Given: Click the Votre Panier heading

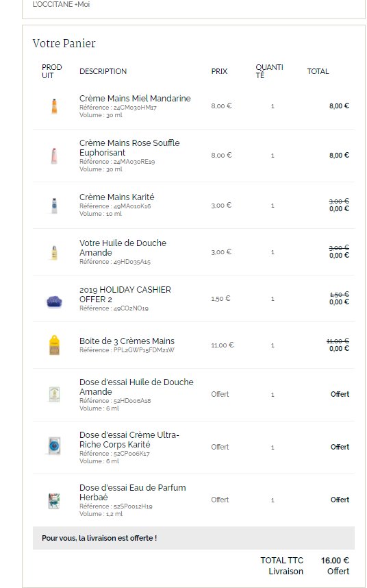Looking at the screenshot, I should pos(64,43).
